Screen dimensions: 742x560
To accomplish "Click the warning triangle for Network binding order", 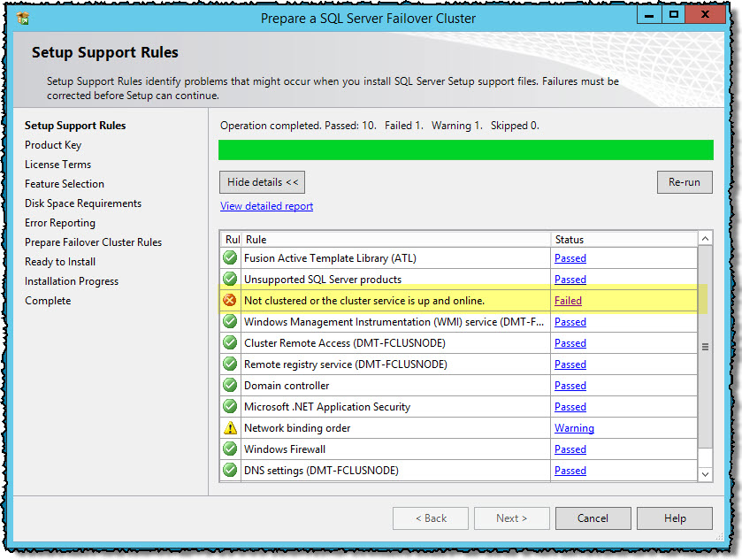I will (230, 427).
